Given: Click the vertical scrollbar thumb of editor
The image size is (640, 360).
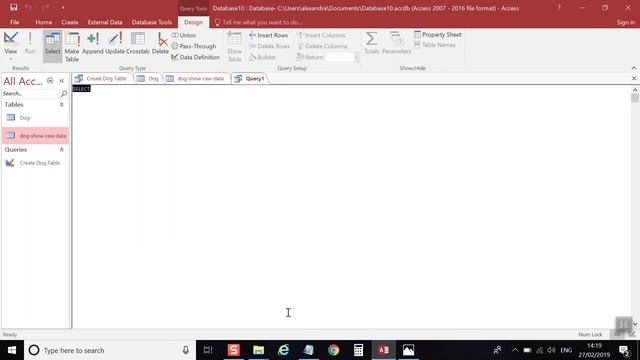Looking at the screenshot, I should coord(635,98).
